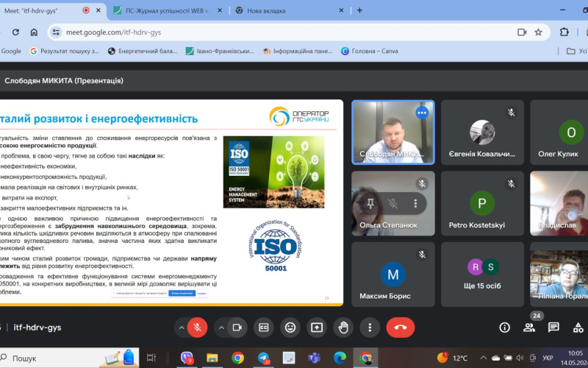Open 'Результат пошуку з...' bookmark
This screenshot has height=368, width=588.
[65, 51]
